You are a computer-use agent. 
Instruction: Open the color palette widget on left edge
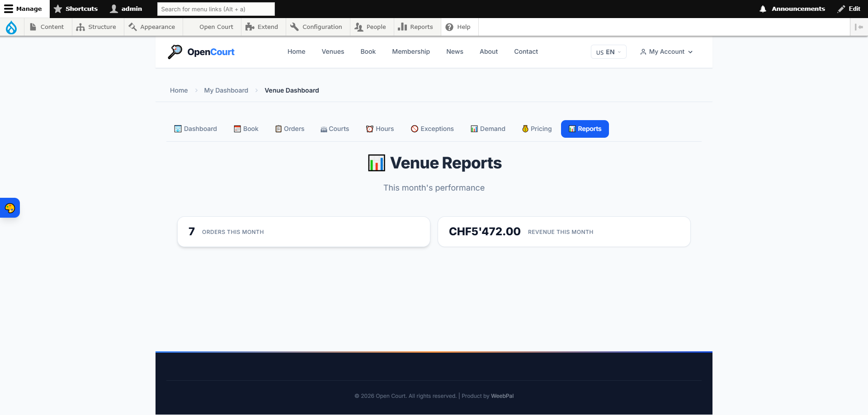click(10, 208)
